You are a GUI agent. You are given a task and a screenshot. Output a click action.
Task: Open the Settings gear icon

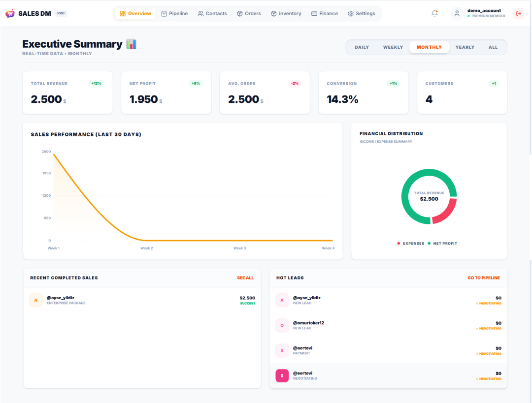(x=351, y=13)
